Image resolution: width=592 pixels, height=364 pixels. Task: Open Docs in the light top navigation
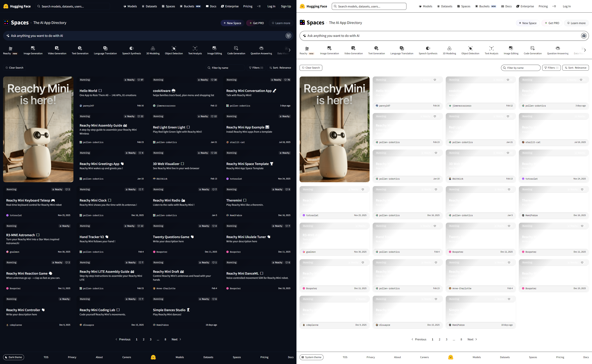pyautogui.click(x=506, y=7)
